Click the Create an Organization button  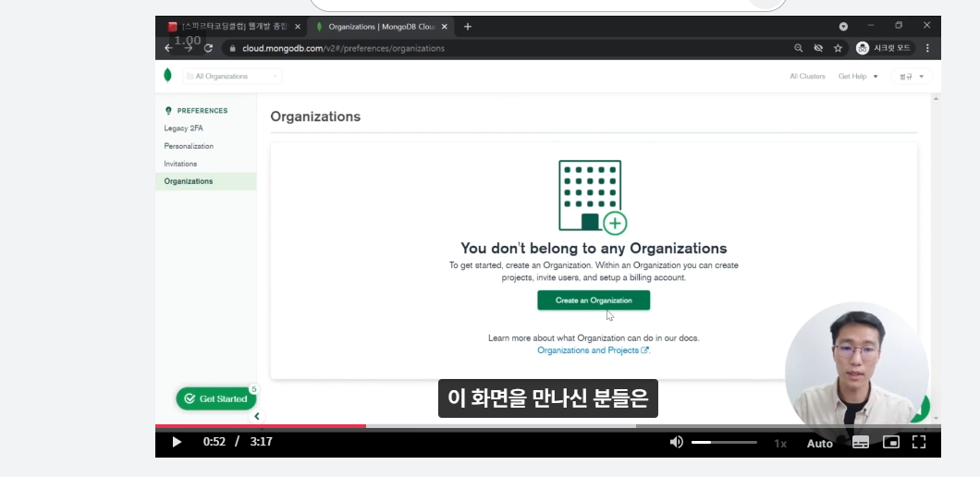click(x=594, y=300)
